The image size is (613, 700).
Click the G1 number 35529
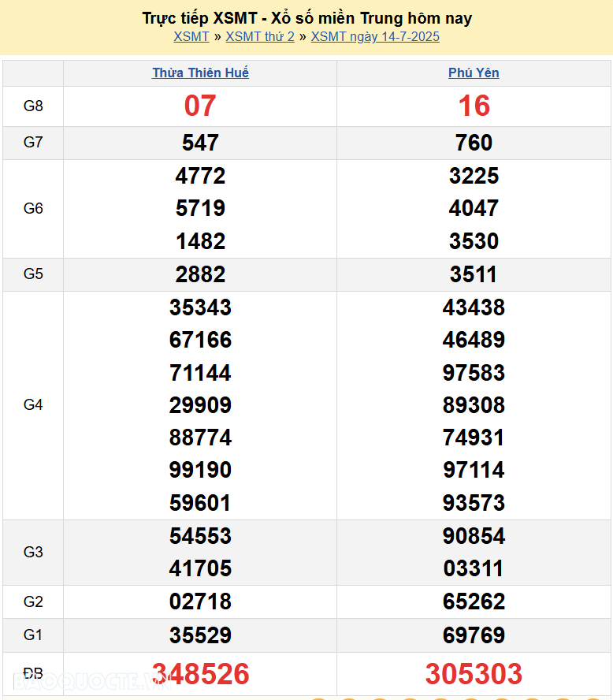pyautogui.click(x=200, y=635)
